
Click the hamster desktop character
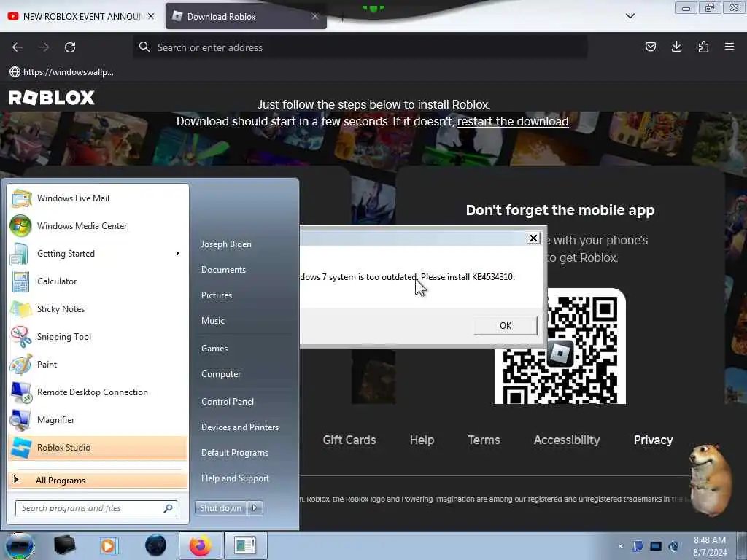(x=711, y=479)
